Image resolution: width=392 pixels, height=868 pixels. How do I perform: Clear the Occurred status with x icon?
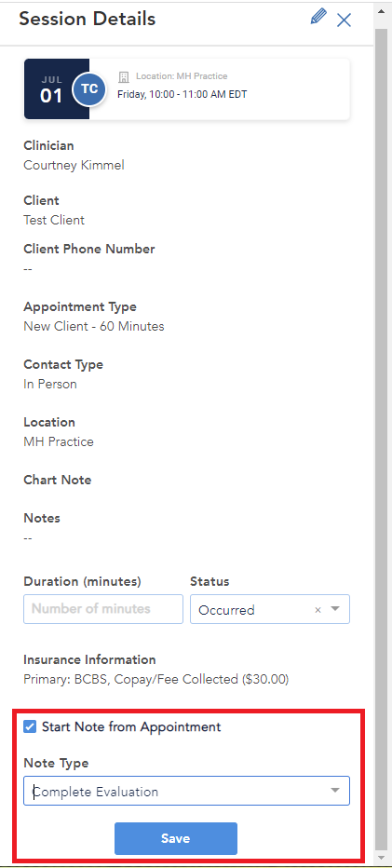point(318,610)
